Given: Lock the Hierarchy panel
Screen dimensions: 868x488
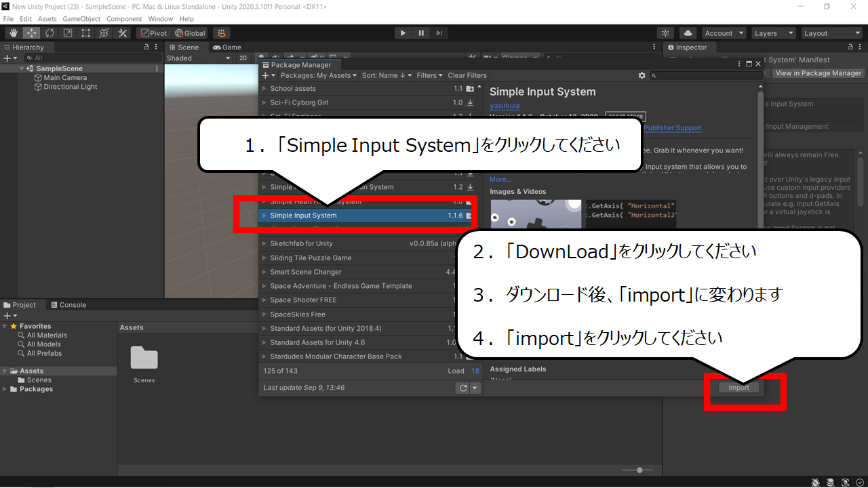Looking at the screenshot, I should (x=146, y=47).
